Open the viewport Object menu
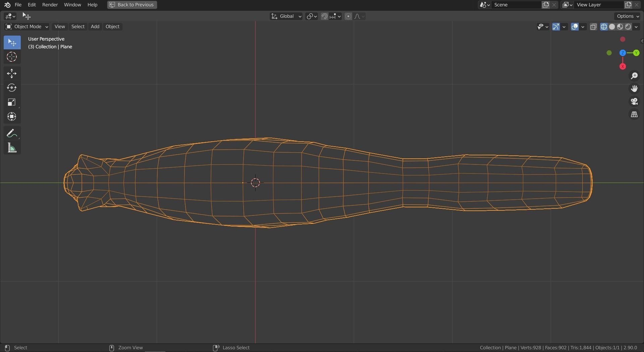The height and width of the screenshot is (352, 644). pos(112,27)
